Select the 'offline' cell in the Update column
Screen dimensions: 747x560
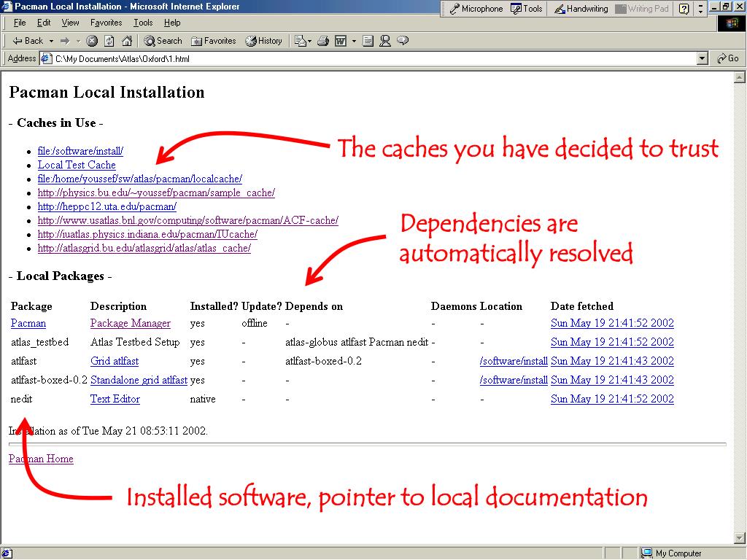pos(255,323)
